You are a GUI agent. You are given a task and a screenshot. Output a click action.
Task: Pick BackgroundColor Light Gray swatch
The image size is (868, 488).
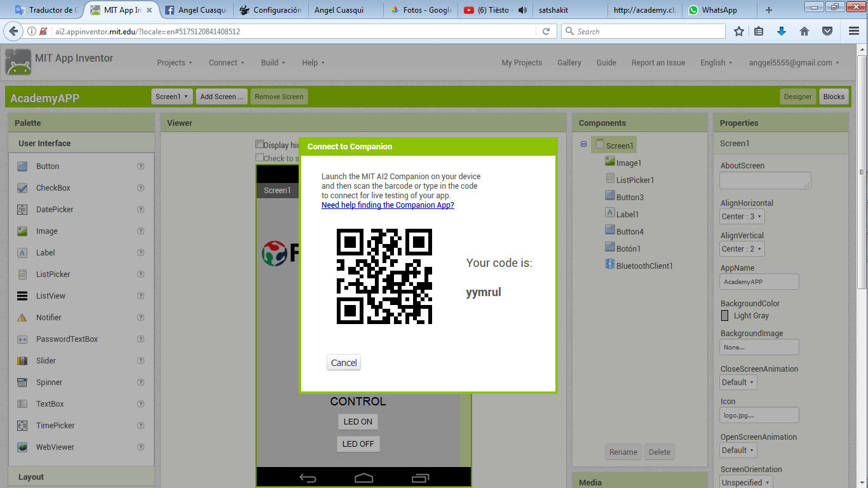coord(725,315)
